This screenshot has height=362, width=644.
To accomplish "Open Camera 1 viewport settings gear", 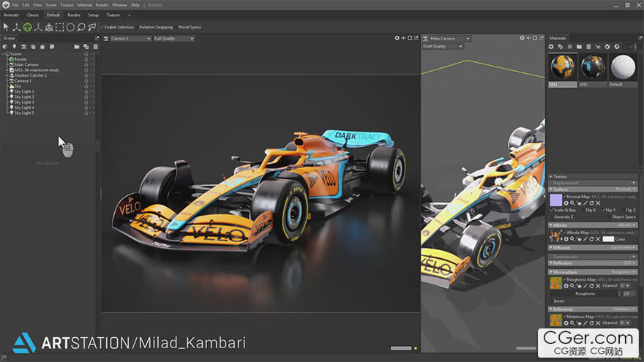I will point(397,38).
